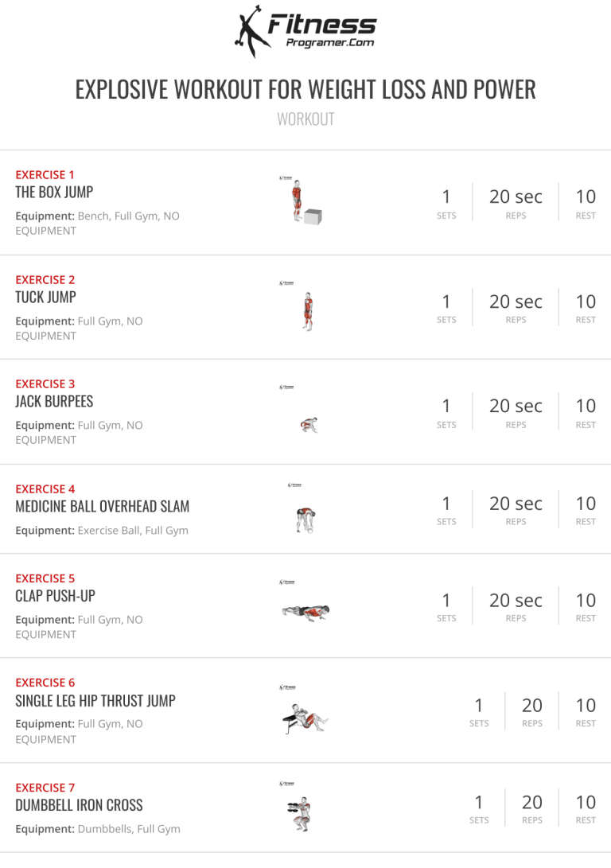Click the 20 reps value for Dumbbell Iron Cross
Image resolution: width=611 pixels, height=868 pixels.
pos(531,802)
